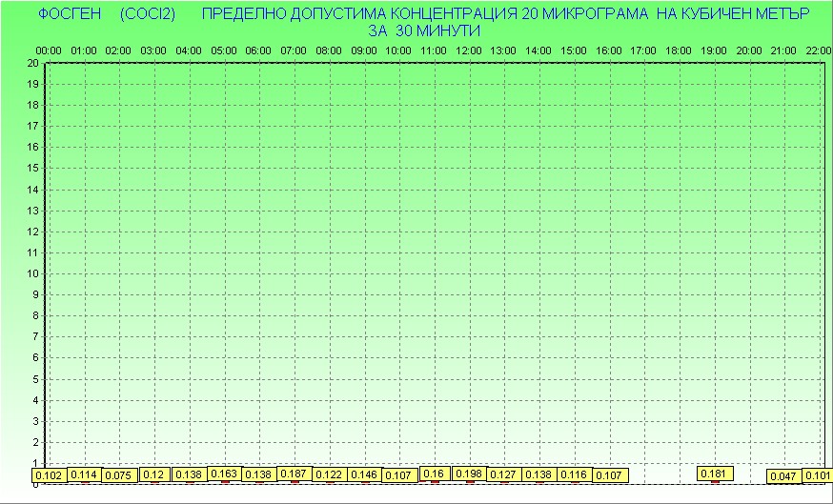Select the 0.16 value label
Viewport: 833px width, 504px height.
tap(434, 474)
